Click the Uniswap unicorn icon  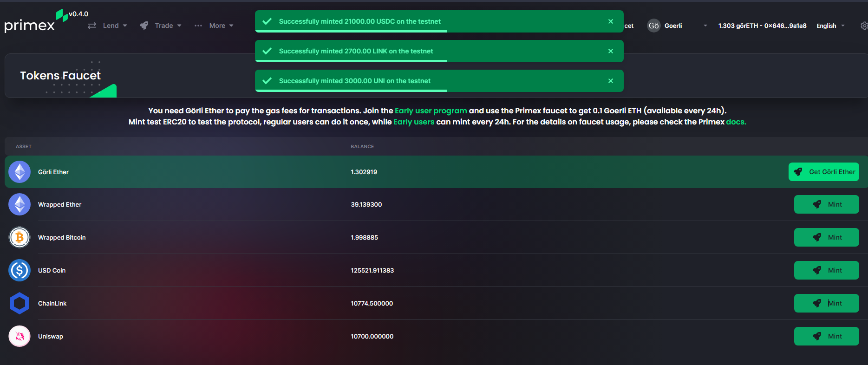(20, 336)
